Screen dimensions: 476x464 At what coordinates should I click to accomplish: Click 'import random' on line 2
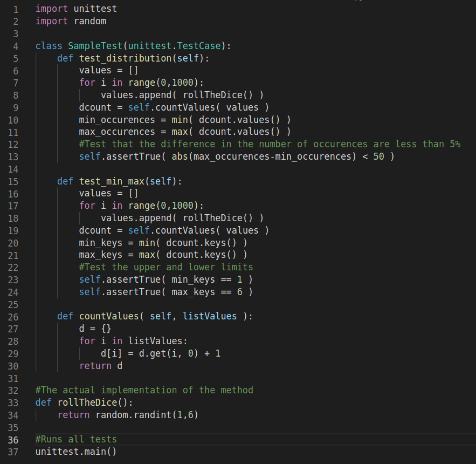(x=71, y=21)
